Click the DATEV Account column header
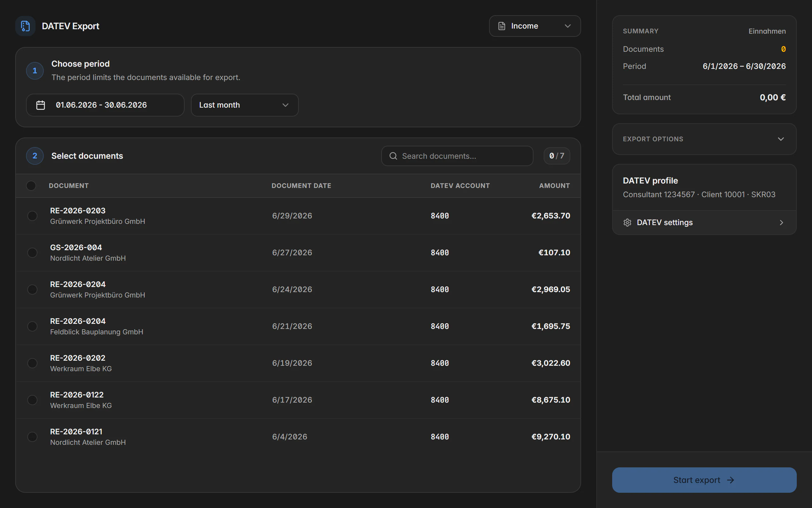This screenshot has width=812, height=508. tap(460, 185)
